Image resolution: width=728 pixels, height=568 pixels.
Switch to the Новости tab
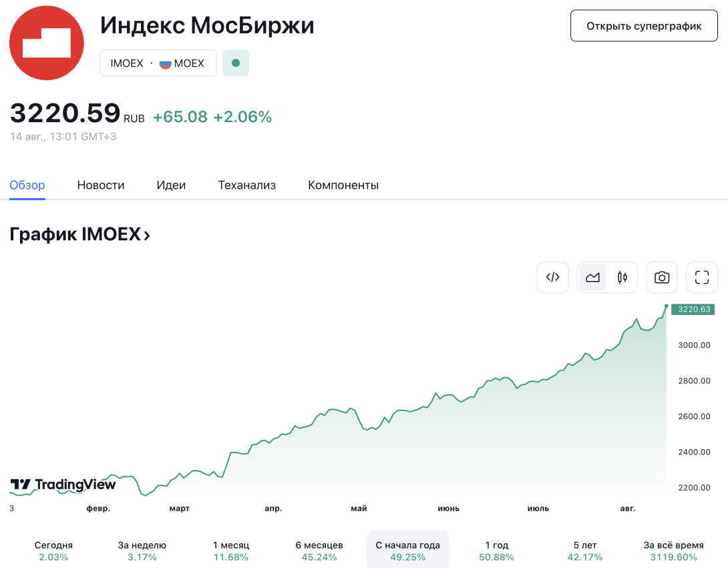point(101,185)
